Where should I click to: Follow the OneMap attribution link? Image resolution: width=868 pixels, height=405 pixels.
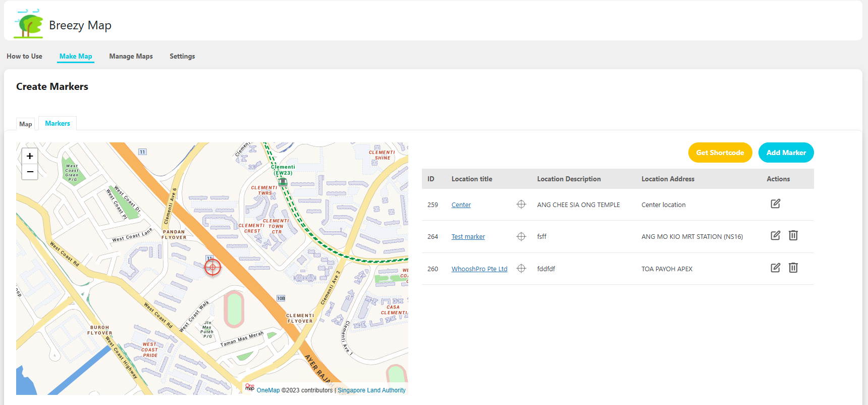[x=268, y=390]
